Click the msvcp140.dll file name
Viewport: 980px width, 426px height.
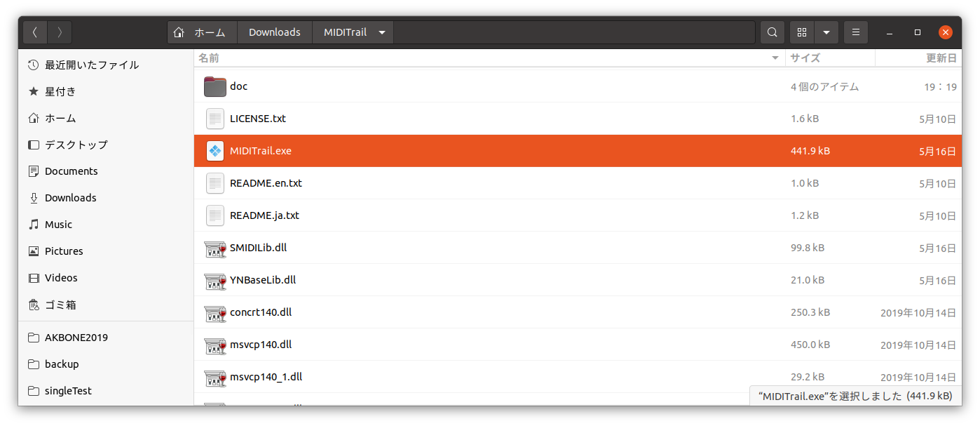[261, 345]
